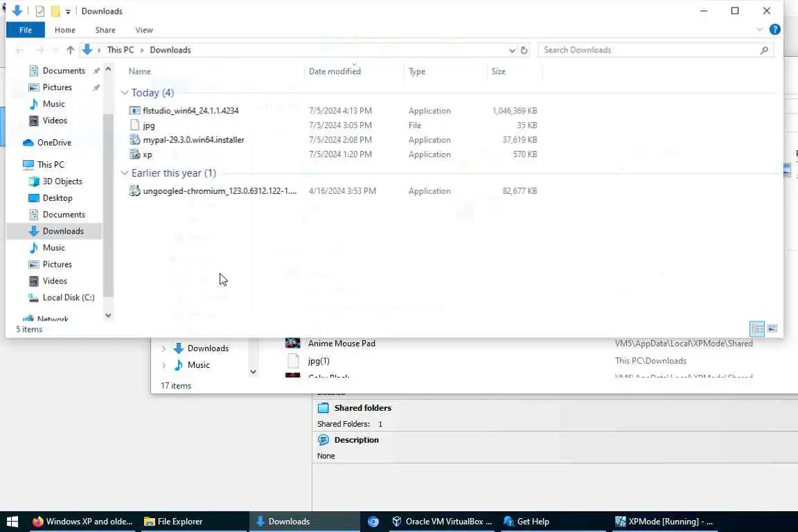Switch to Details view icon
The image size is (798, 532).
pyautogui.click(x=756, y=329)
